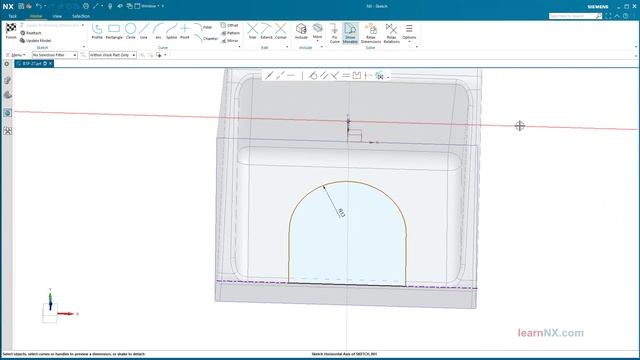Click the vertical line icon in scene toolbar
The height and width of the screenshot is (360, 640).
[x=302, y=76]
